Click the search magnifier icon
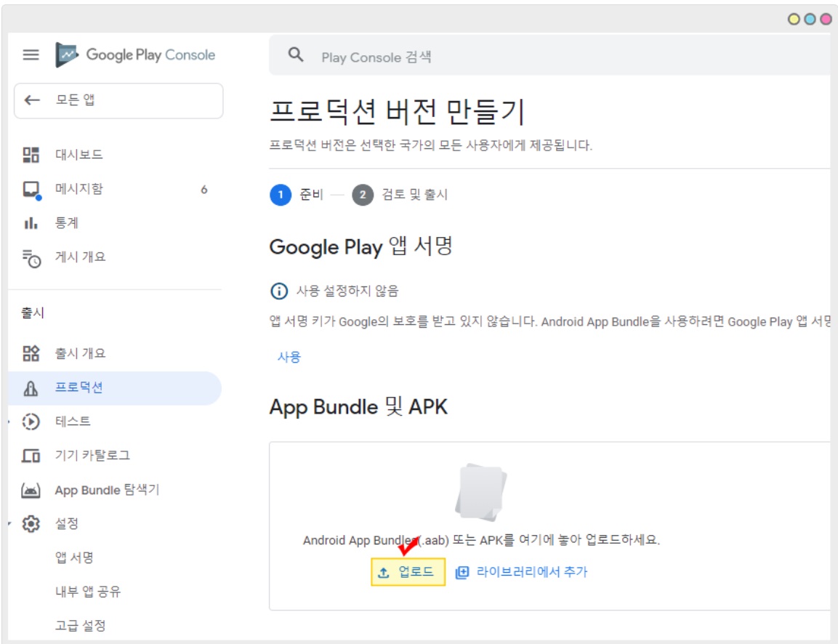The width and height of the screenshot is (838, 644). 296,55
